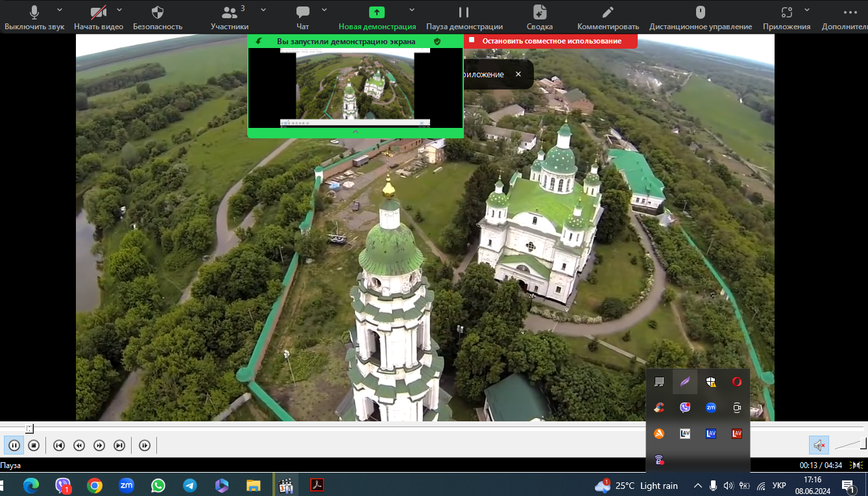Toggle microphone mute in Zoom toolbar
The width and height of the screenshot is (868, 496).
tap(34, 13)
